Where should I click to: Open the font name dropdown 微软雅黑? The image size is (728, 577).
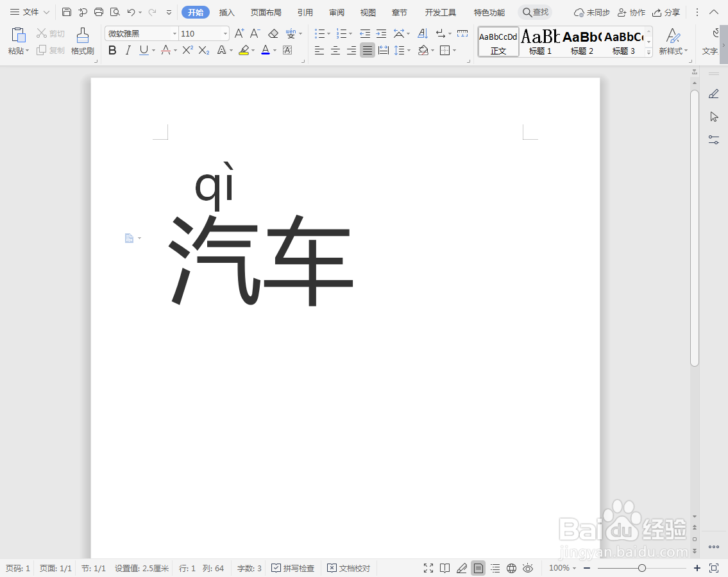click(x=174, y=33)
